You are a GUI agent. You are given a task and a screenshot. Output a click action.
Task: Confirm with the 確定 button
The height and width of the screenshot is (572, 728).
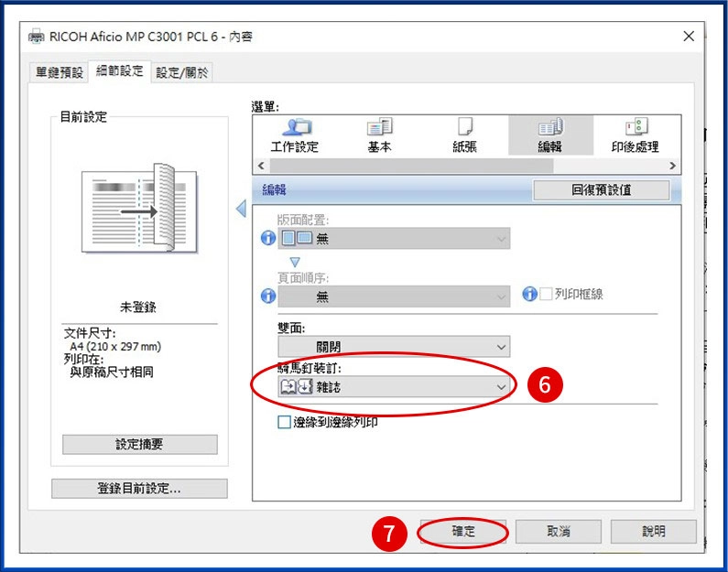pyautogui.click(x=463, y=531)
